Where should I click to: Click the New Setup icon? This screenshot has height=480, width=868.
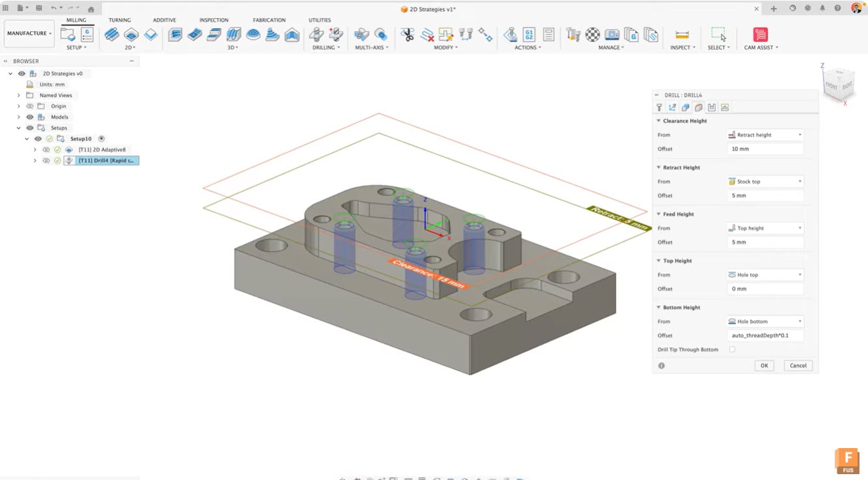pos(68,35)
